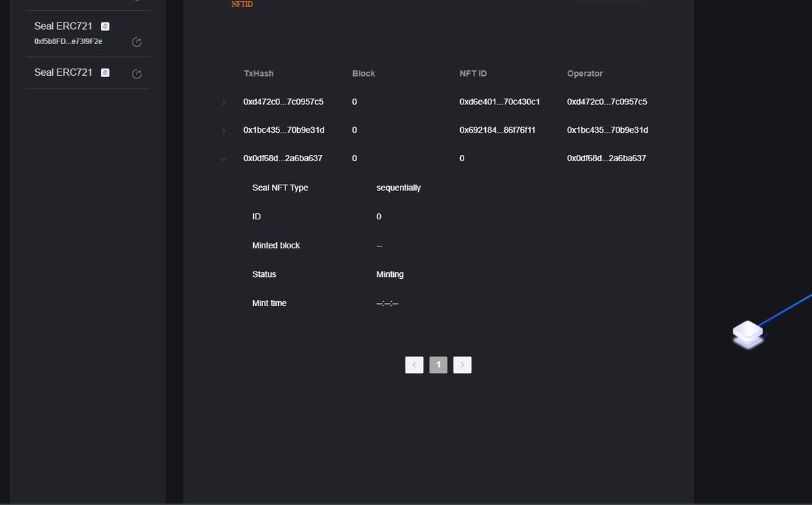Click TxHash 0x1bc435...70b9e31d
The image size is (812, 505).
[284, 130]
